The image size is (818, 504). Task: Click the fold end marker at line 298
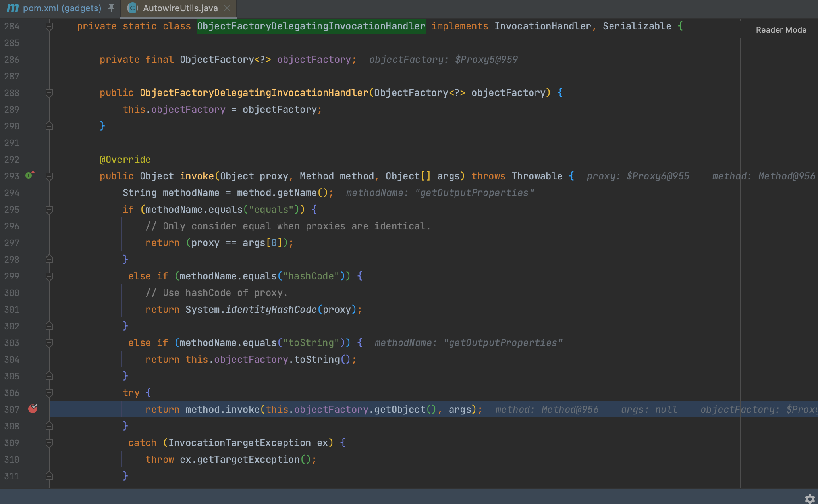49,259
